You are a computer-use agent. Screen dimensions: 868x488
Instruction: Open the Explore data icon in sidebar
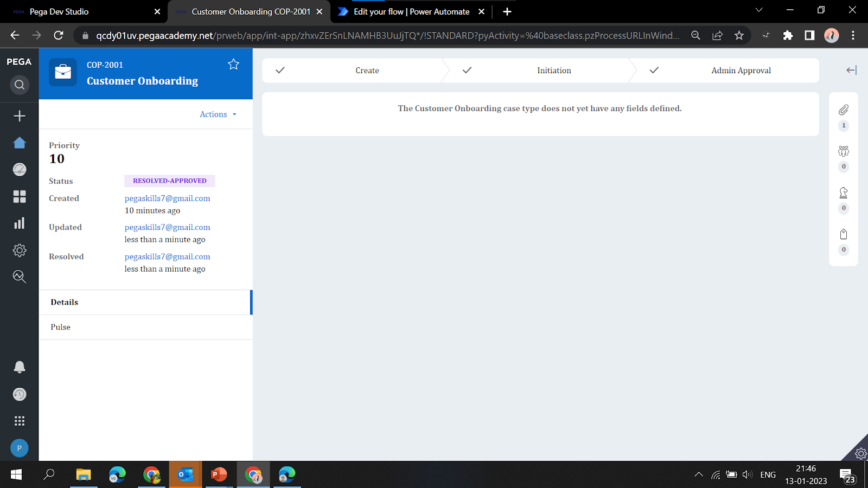(20, 277)
